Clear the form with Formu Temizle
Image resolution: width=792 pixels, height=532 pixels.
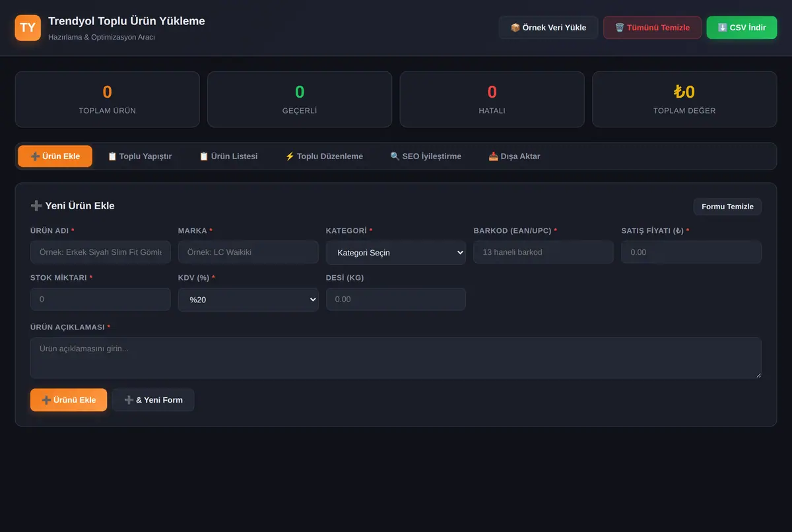tap(727, 207)
